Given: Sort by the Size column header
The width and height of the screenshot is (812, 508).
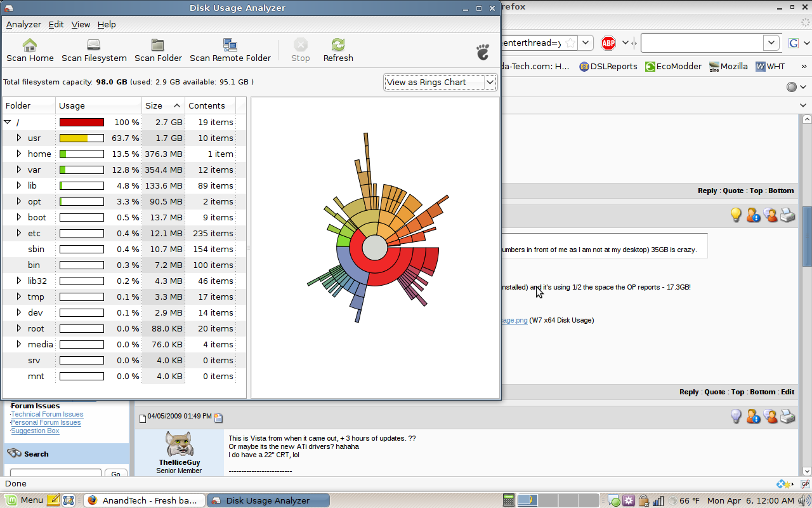Looking at the screenshot, I should click(162, 105).
